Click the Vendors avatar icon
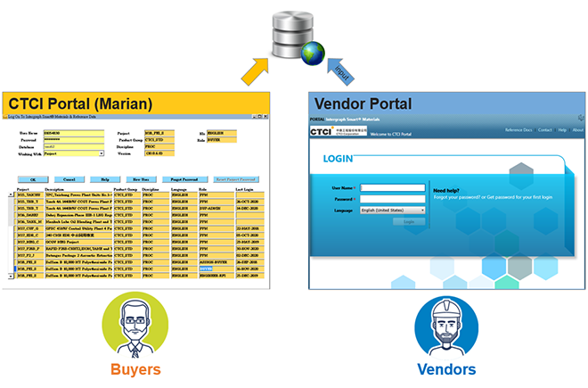This screenshot has height=388, width=588. 446,327
